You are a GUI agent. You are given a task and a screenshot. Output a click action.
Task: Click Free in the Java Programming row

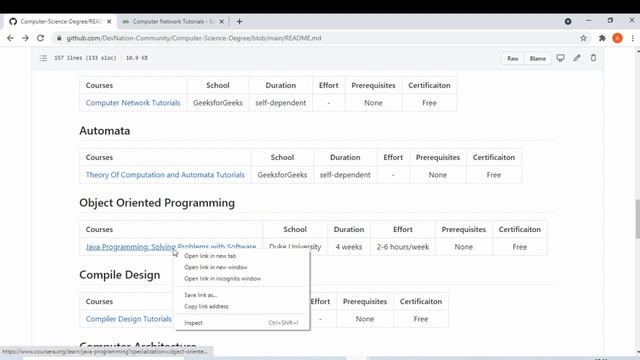click(x=520, y=247)
